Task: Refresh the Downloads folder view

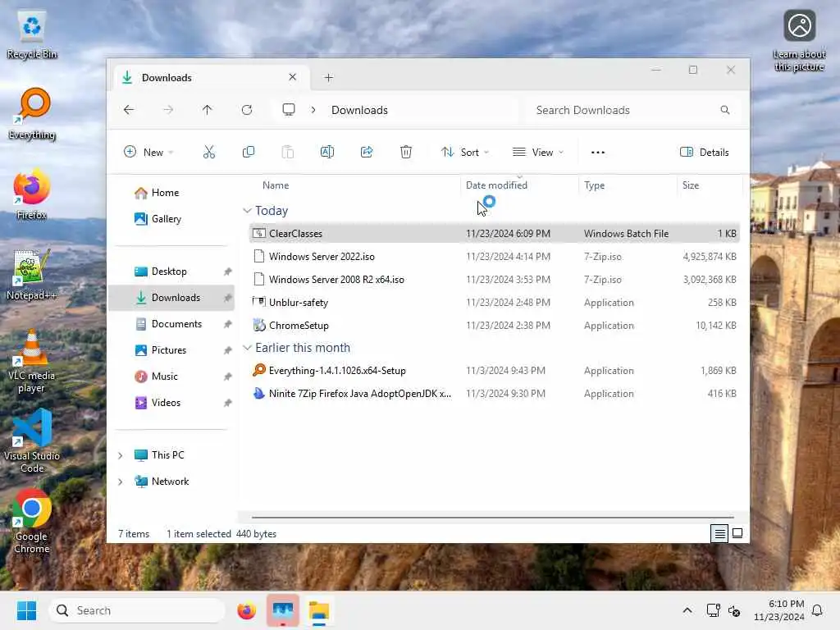Action: pyautogui.click(x=247, y=110)
